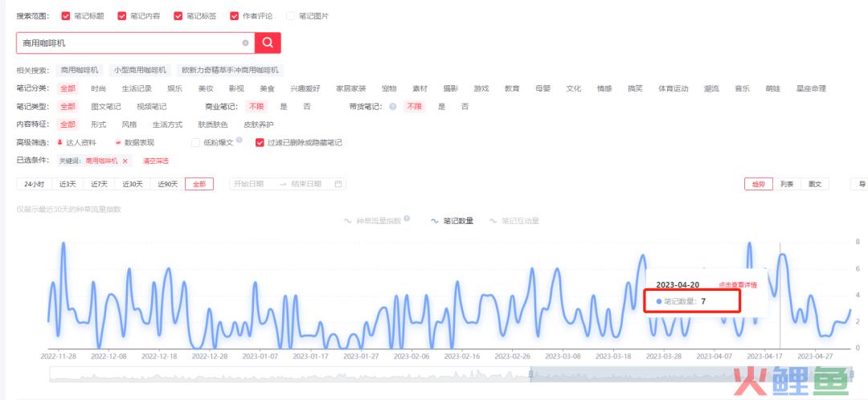Toggle the 笔记标签 checkbox
The image size is (868, 400).
178,16
